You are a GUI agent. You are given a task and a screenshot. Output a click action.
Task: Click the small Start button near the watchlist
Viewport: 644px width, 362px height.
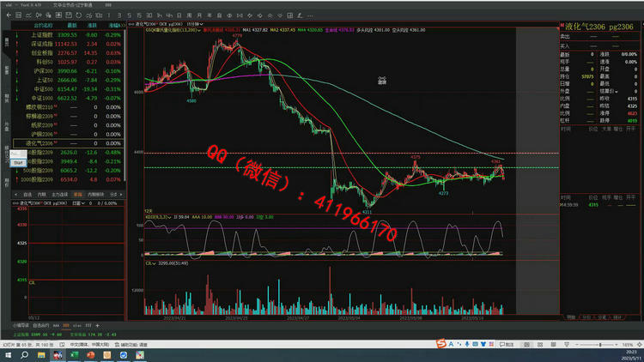(18, 163)
